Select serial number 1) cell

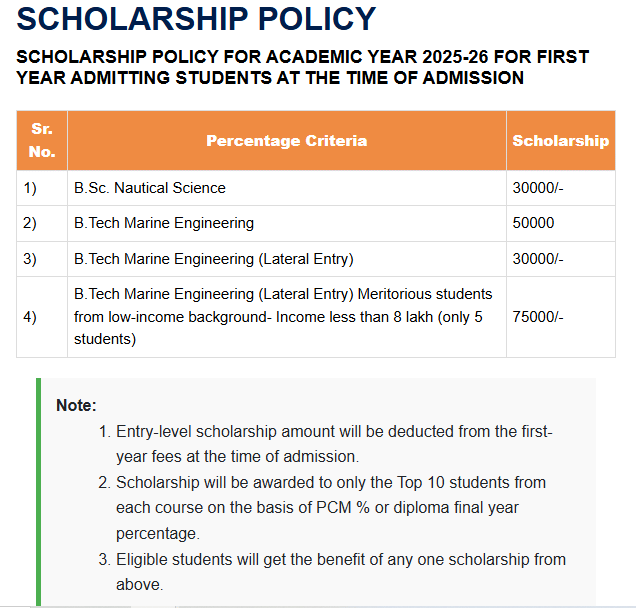coord(30,188)
